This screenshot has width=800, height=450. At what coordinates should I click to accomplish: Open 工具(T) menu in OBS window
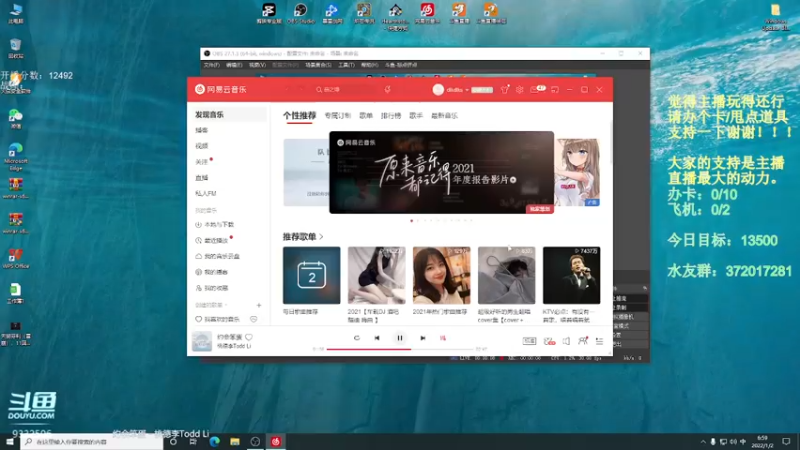point(346,65)
